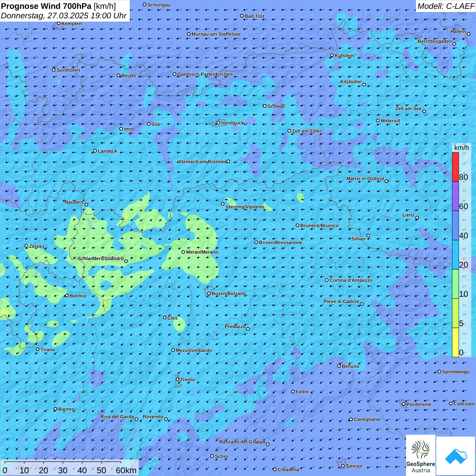Click the Treviso city marker
This screenshot has height=476, width=476.
343,466
